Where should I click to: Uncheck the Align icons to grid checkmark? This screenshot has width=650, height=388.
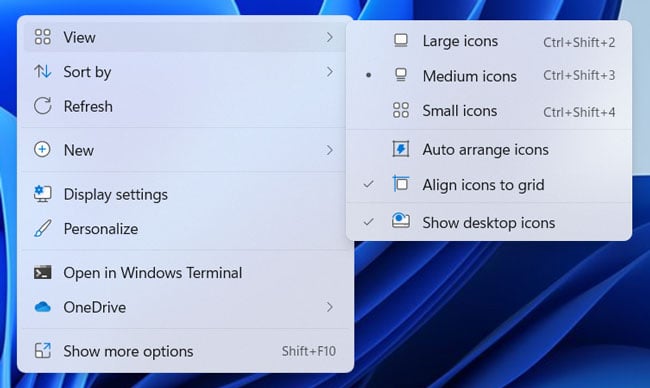[368, 184]
